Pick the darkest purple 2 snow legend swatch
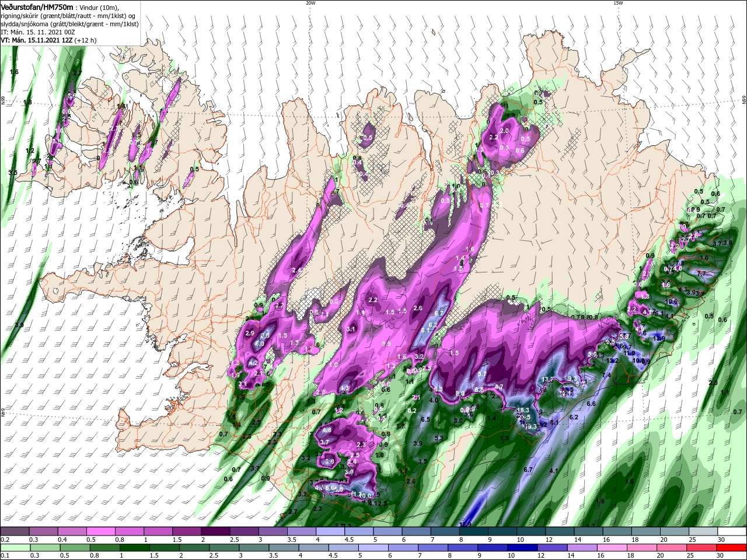Image resolution: width=747 pixels, height=560 pixels. click(x=215, y=532)
